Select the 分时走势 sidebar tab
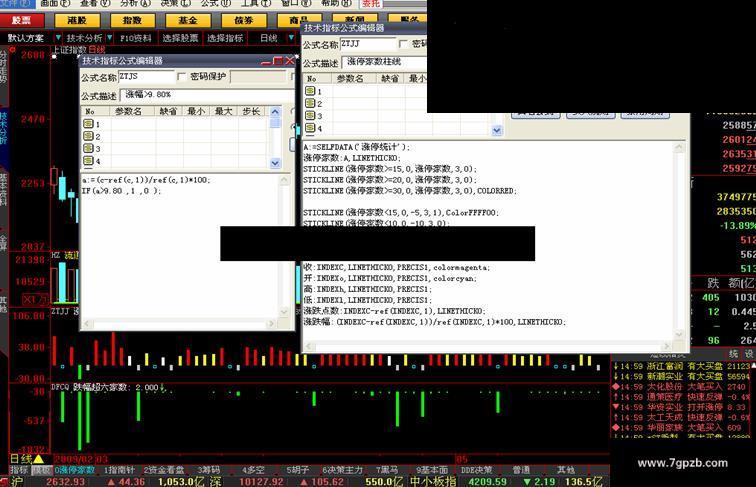 point(4,66)
